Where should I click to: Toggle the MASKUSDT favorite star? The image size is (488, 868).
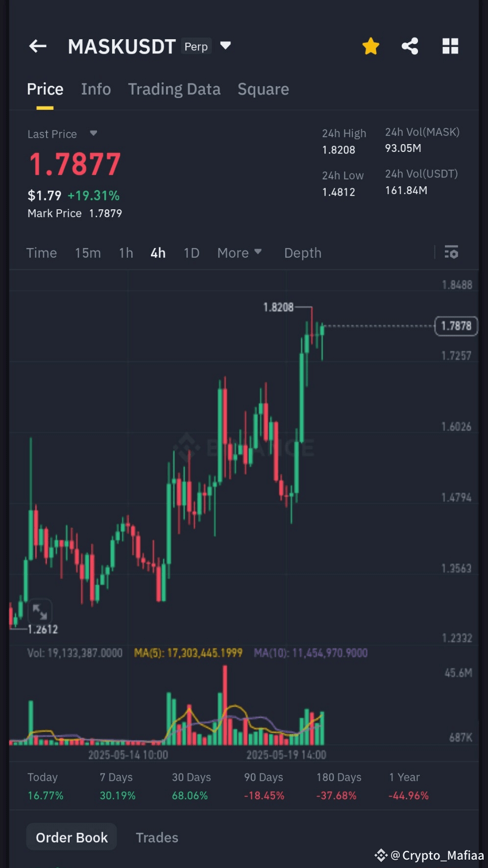click(371, 46)
